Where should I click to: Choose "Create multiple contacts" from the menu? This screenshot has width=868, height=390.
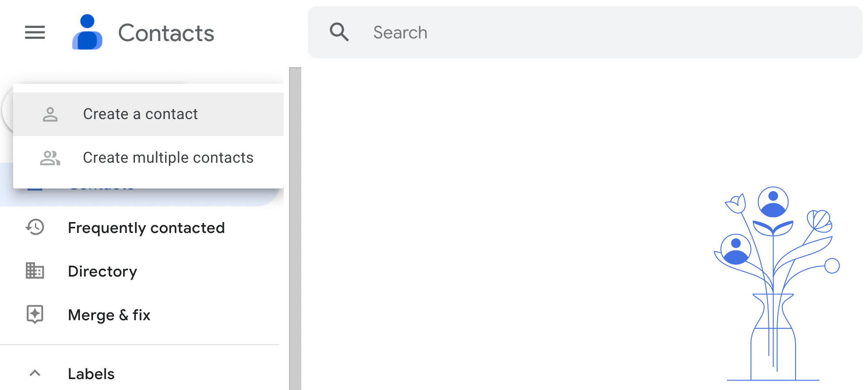click(x=168, y=158)
